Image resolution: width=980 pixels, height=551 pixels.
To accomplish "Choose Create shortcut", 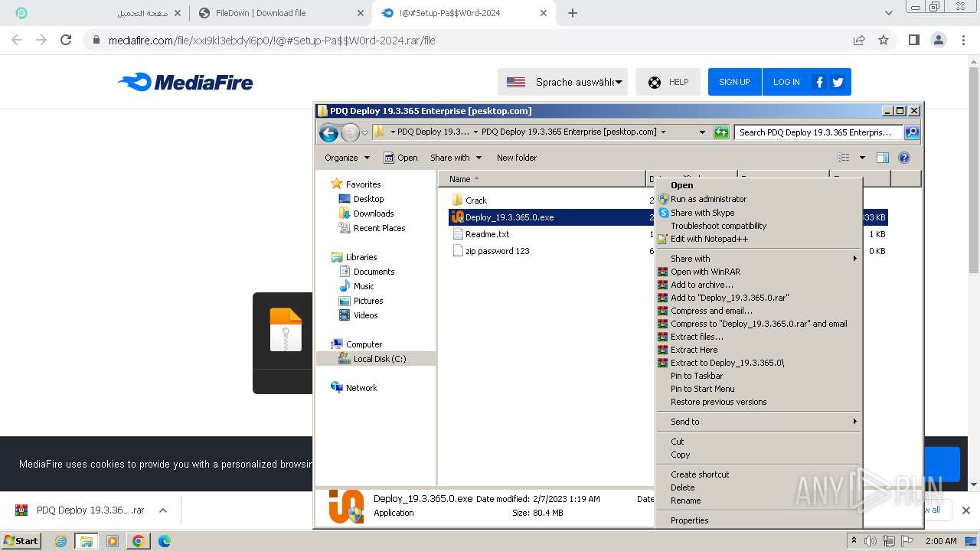I will (x=758, y=474).
